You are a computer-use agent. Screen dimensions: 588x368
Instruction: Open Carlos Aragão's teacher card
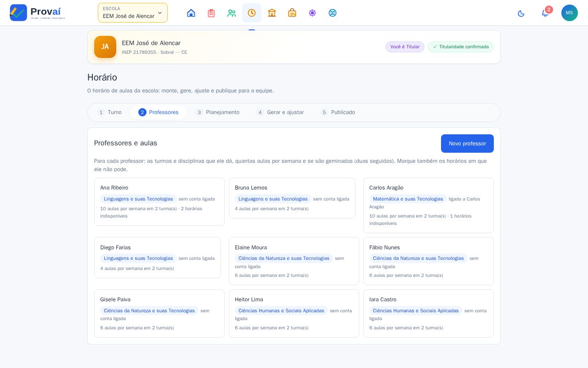click(x=429, y=205)
